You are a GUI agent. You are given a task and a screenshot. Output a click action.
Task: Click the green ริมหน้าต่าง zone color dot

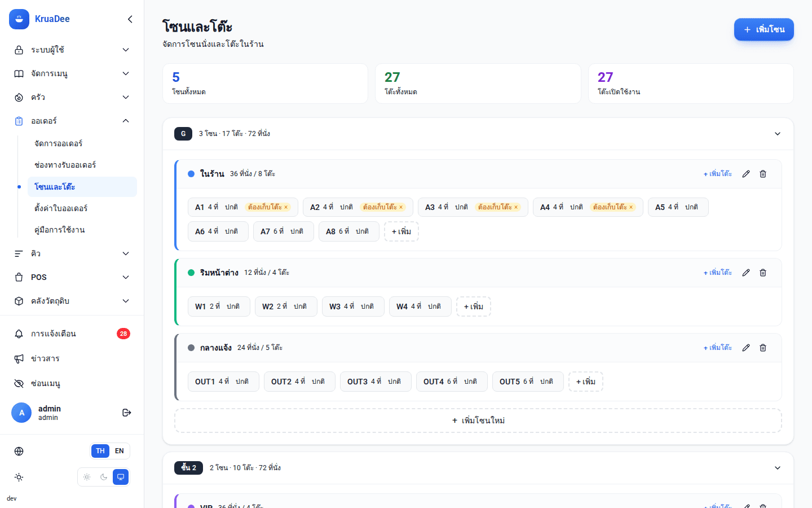pyautogui.click(x=191, y=273)
